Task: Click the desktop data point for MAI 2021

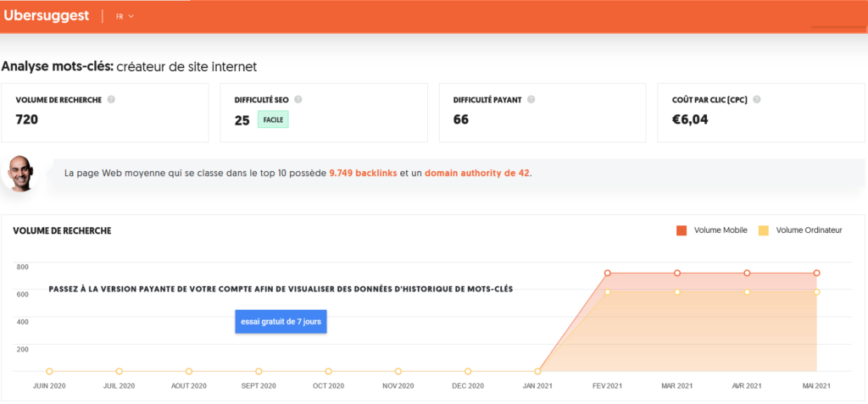Action: (816, 291)
